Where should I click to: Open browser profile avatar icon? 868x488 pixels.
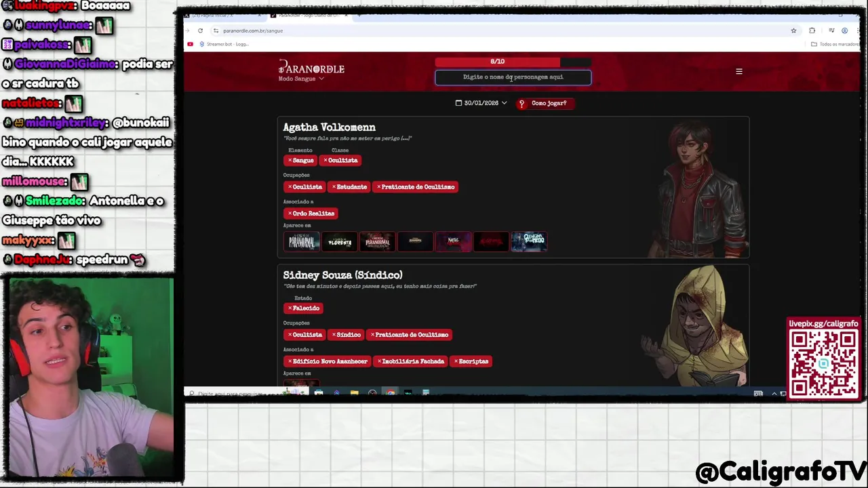[x=844, y=30]
